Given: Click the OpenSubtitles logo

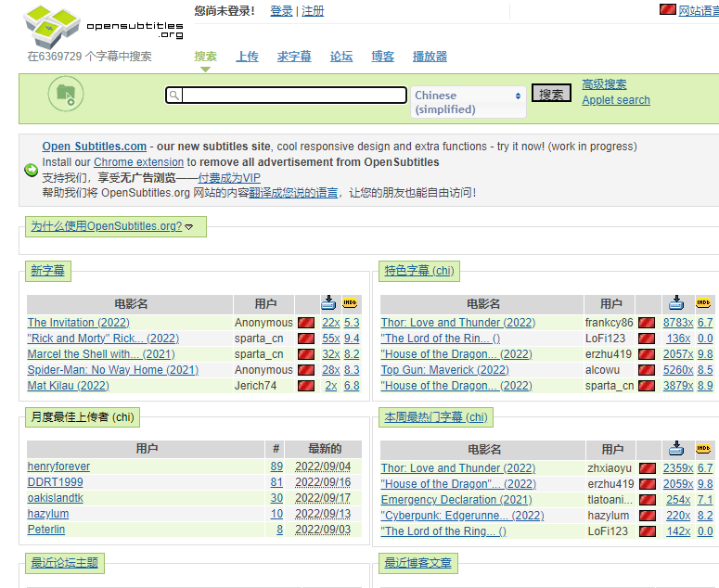Looking at the screenshot, I should click(102, 25).
